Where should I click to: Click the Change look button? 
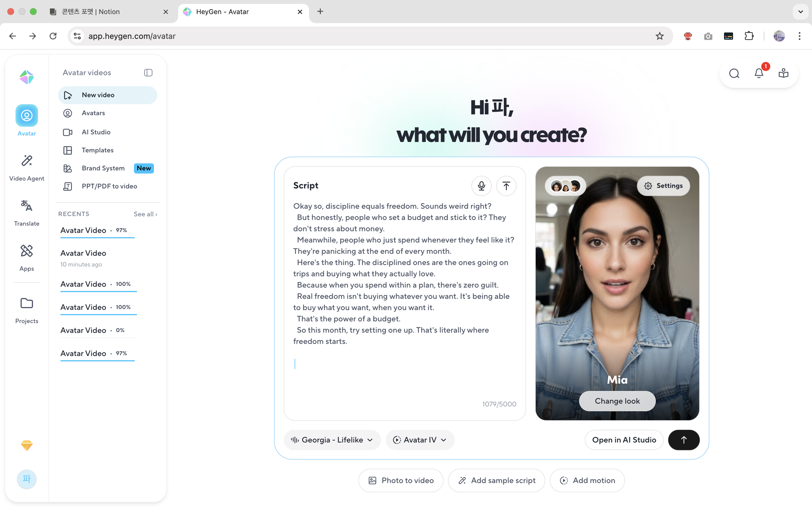[x=617, y=401]
